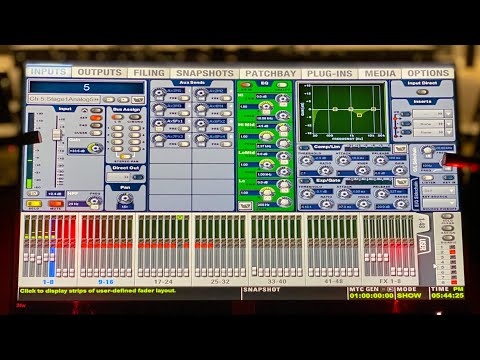
Task: Select the USER fader layout tab
Action: pyautogui.click(x=424, y=245)
